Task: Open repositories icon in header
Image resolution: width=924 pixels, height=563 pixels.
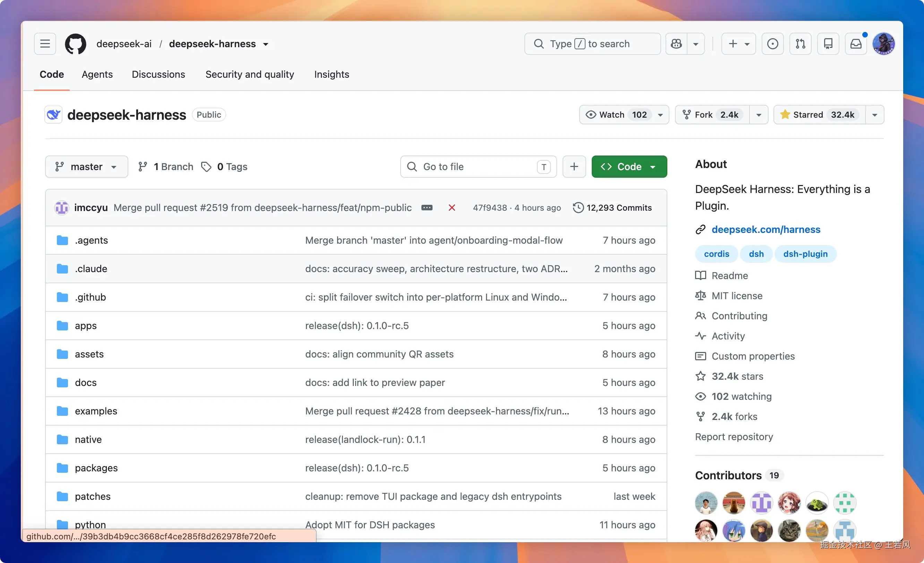Action: [828, 44]
